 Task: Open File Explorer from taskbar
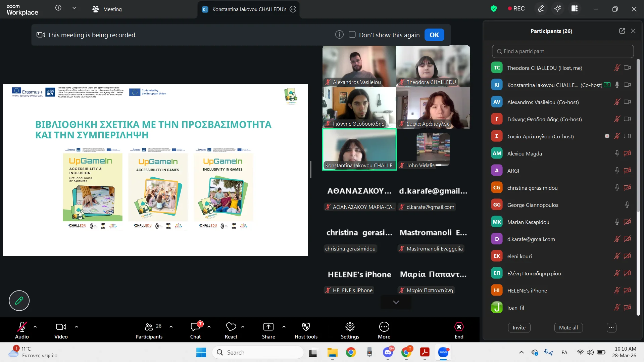[x=332, y=352]
